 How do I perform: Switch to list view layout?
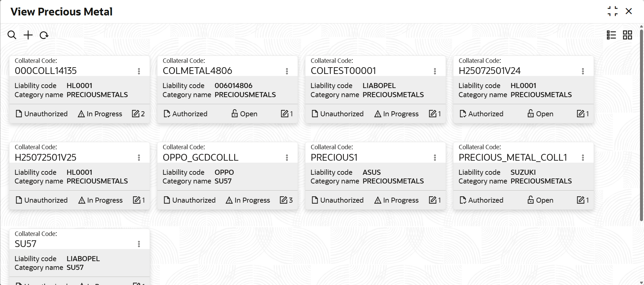coord(611,35)
